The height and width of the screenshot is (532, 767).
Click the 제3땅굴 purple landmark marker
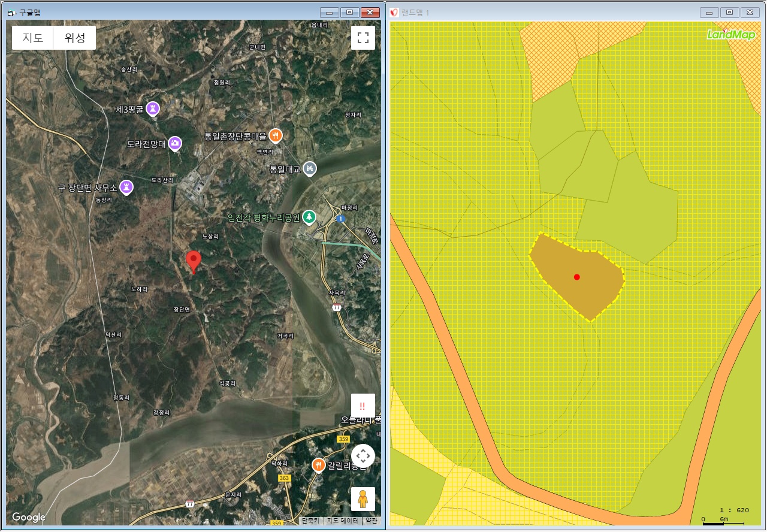[153, 109]
